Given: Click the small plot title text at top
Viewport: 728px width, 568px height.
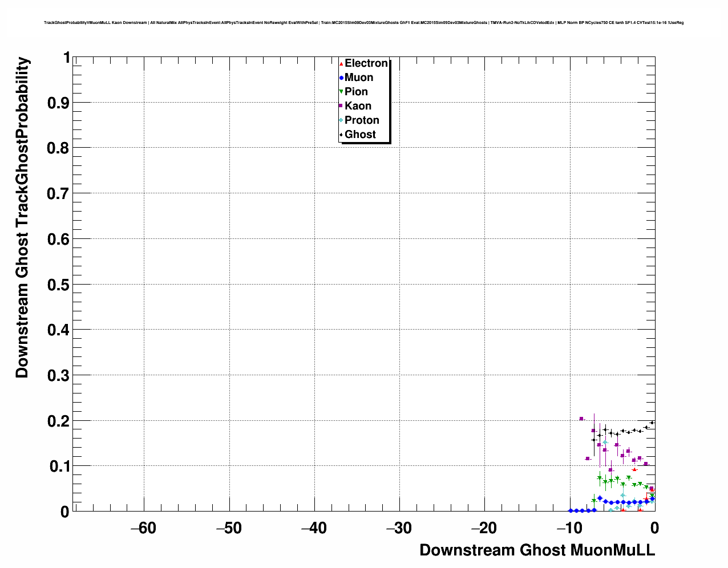Looking at the screenshot, I should (x=363, y=23).
